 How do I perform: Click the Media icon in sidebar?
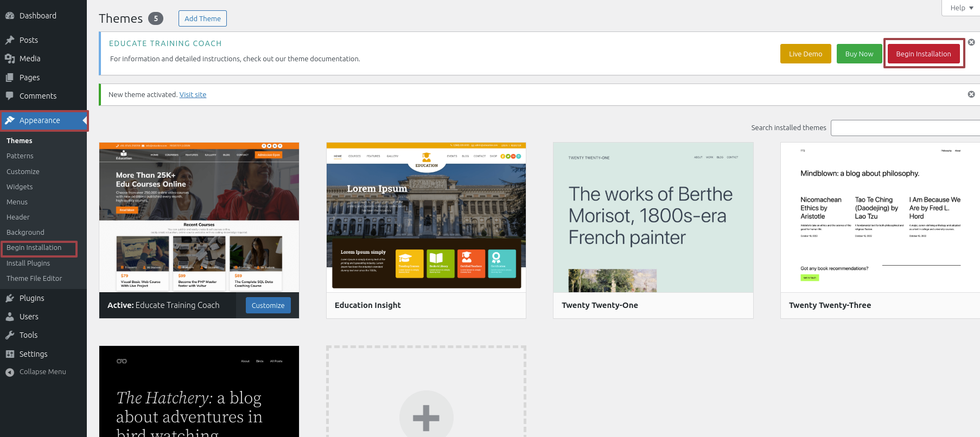pos(10,59)
